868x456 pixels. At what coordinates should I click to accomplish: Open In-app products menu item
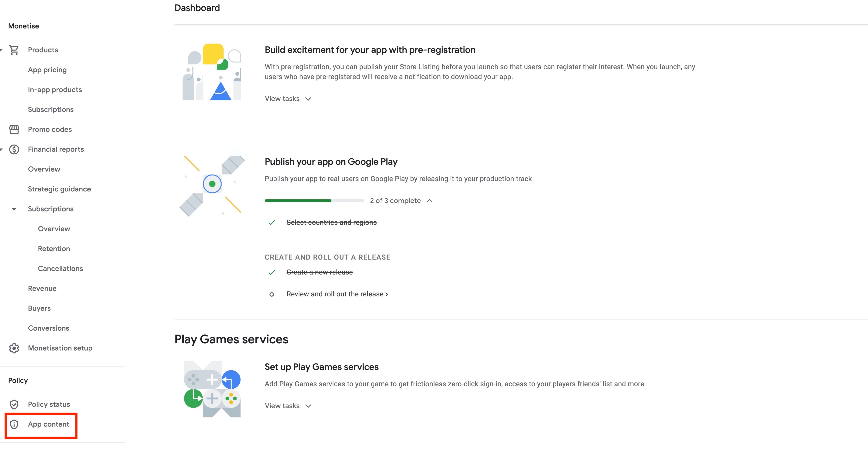[x=55, y=90]
